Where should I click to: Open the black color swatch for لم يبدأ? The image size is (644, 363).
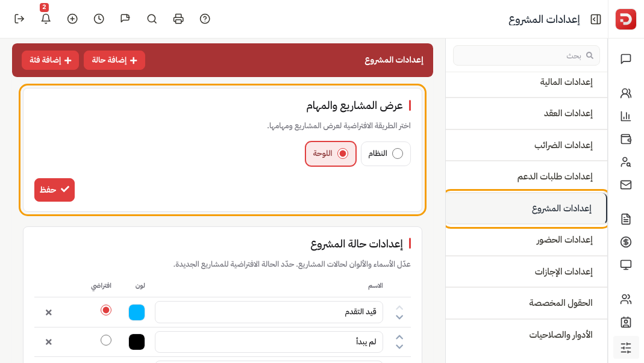[137, 342]
